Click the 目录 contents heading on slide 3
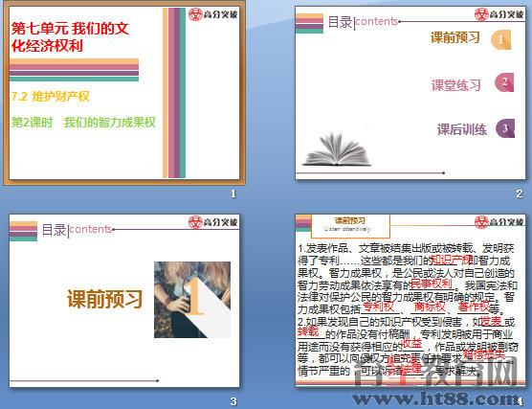Image resolution: width=532 pixels, height=409 pixels. tap(77, 230)
